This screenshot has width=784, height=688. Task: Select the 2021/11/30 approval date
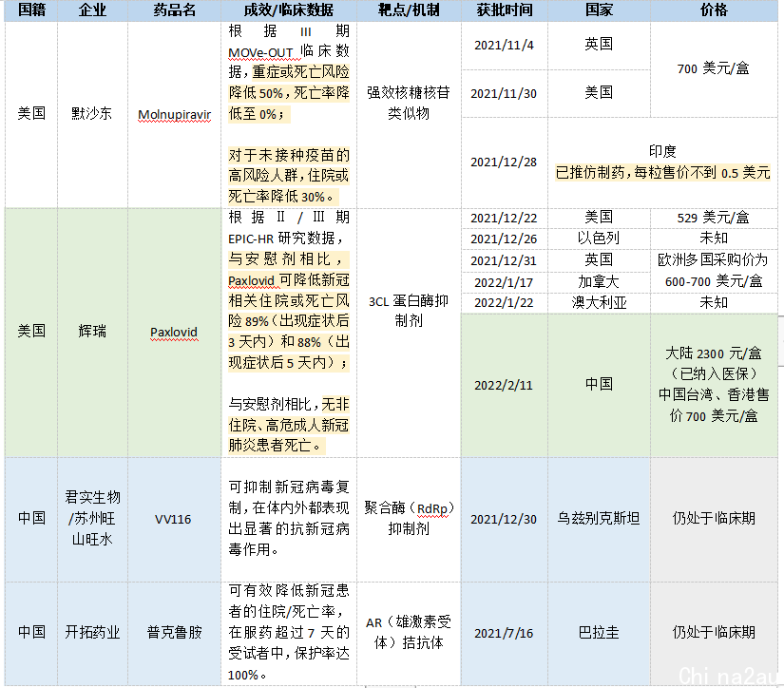[504, 93]
